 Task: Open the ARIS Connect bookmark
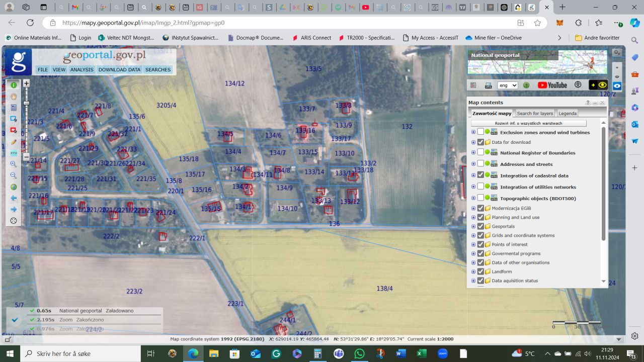tap(312, 38)
